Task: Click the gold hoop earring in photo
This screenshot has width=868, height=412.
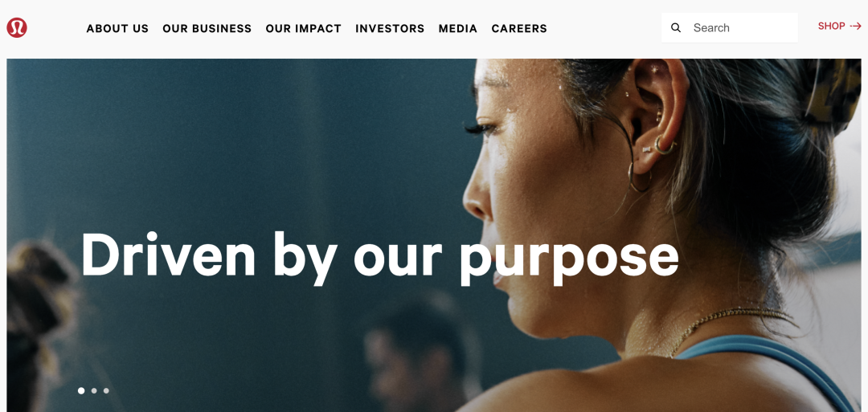Action: (638, 177)
